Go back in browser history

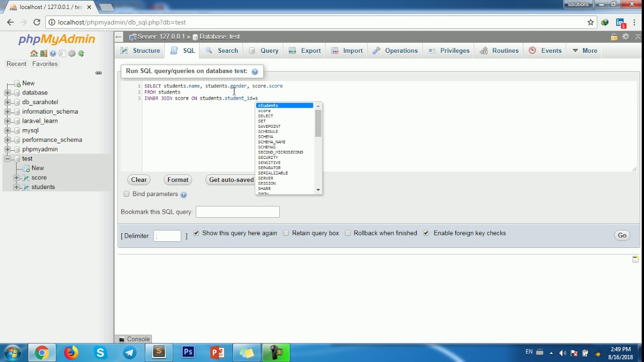(x=10, y=22)
